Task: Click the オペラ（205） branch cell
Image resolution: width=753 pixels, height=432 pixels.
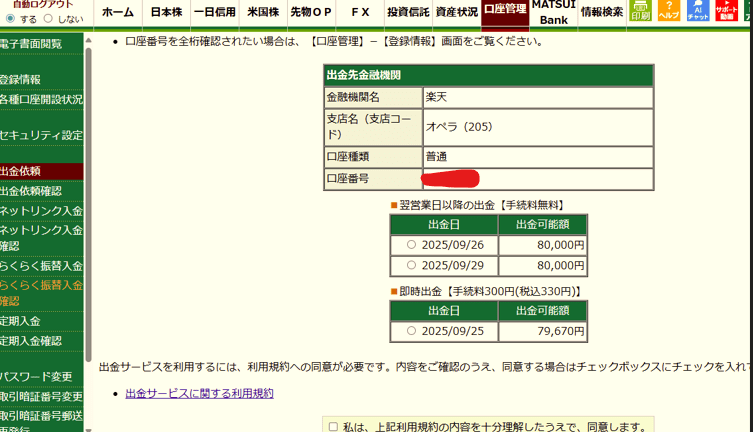Action: point(538,127)
